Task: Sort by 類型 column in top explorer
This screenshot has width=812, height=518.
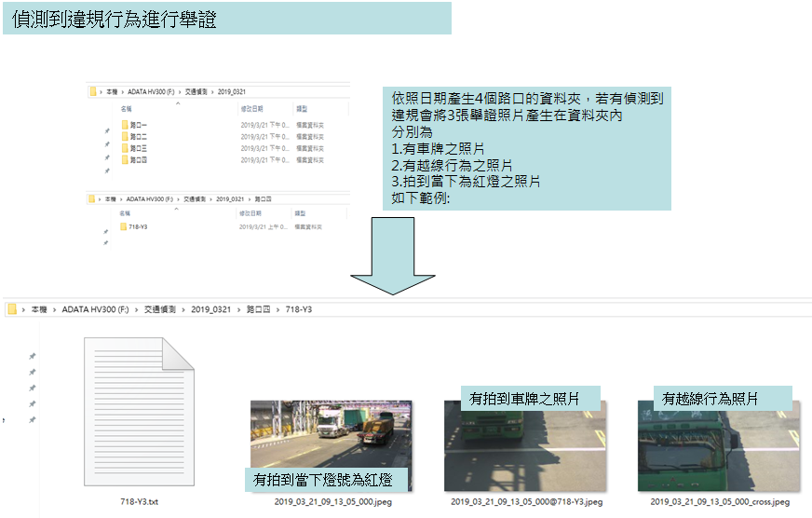Action: pyautogui.click(x=301, y=108)
